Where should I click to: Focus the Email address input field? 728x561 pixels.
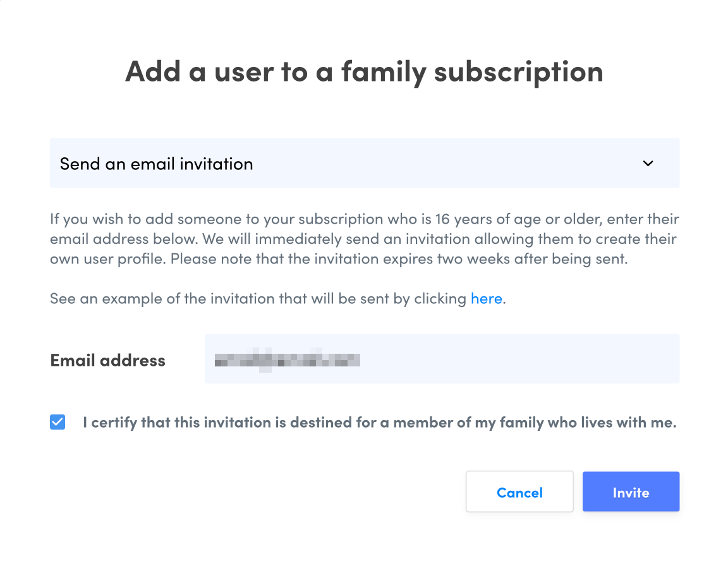[x=441, y=359]
